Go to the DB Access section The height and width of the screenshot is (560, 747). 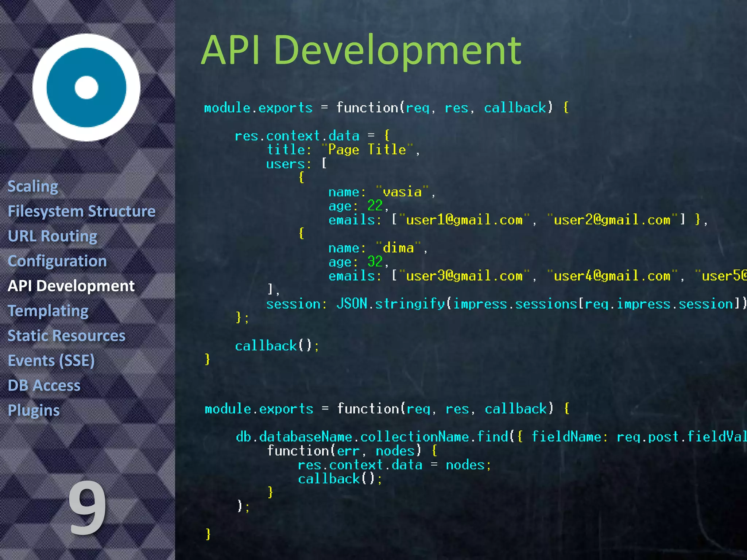(x=44, y=385)
